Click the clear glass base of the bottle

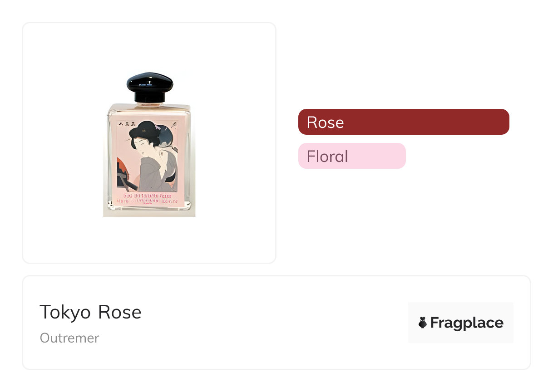tap(149, 210)
